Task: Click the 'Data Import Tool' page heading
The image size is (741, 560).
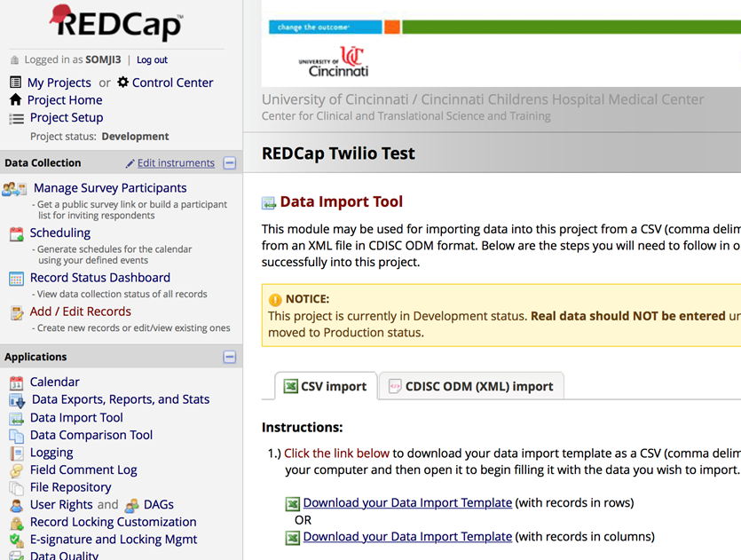Action: click(341, 201)
